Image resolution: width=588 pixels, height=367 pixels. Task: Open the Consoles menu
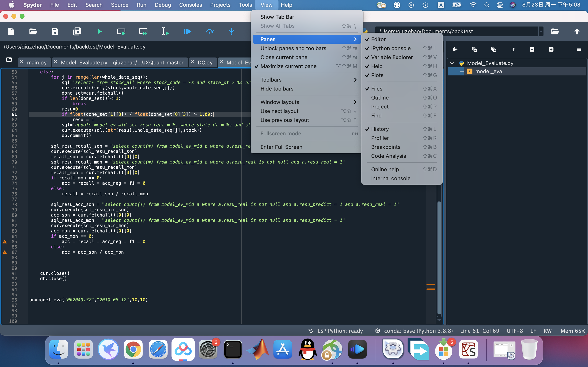(190, 5)
